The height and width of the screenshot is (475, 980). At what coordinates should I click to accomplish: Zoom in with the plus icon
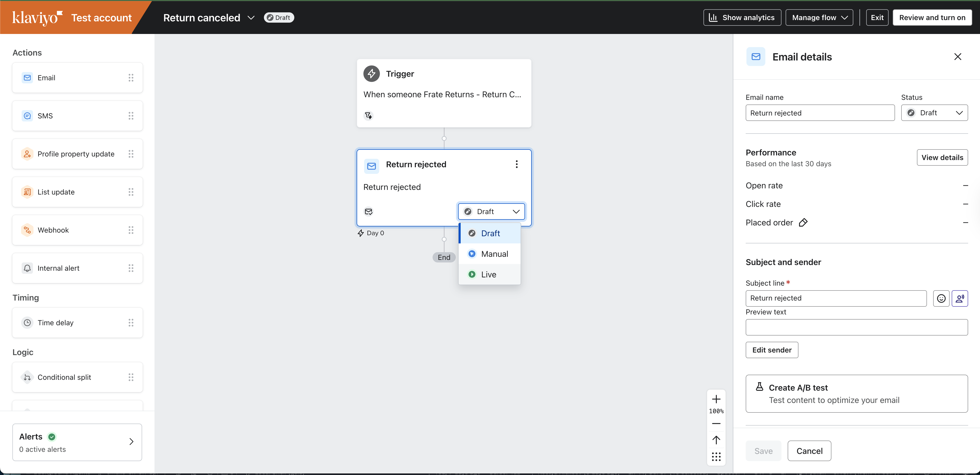pos(716,399)
